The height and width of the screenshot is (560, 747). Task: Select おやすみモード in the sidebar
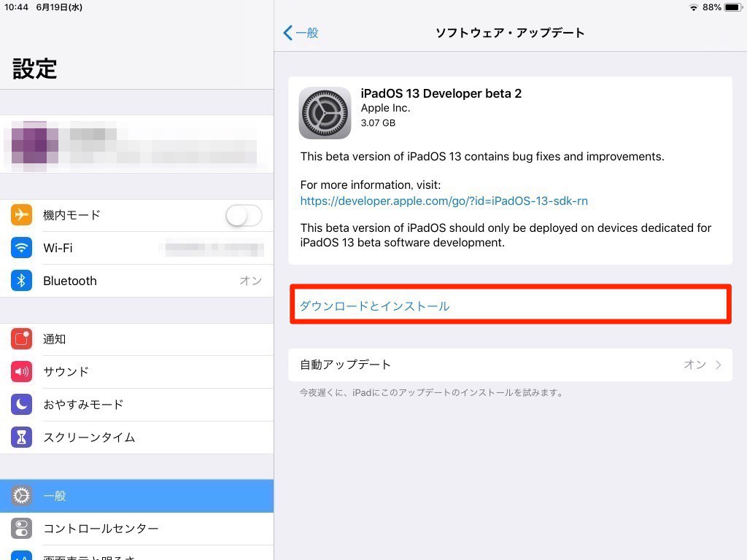[x=136, y=404]
